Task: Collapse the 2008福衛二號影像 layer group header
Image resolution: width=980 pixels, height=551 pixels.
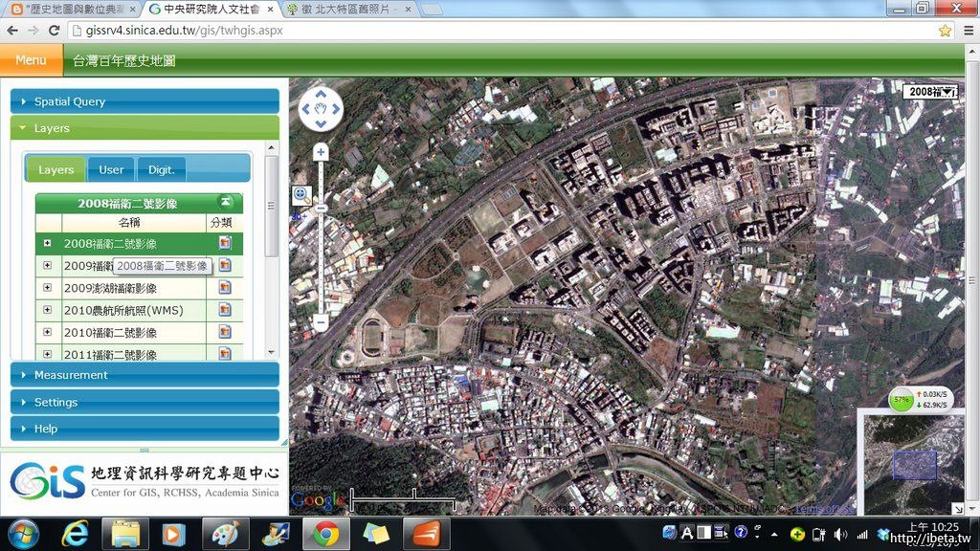Action: coord(225,202)
